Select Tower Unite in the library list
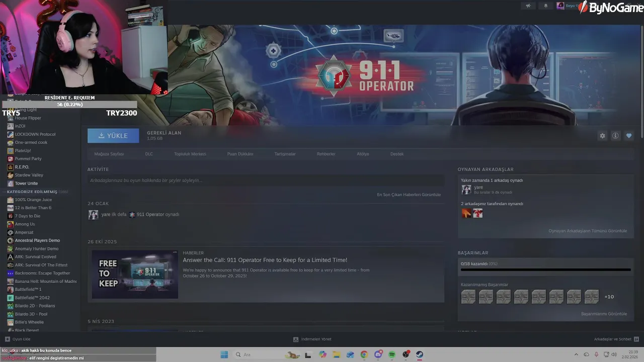 click(26, 184)
